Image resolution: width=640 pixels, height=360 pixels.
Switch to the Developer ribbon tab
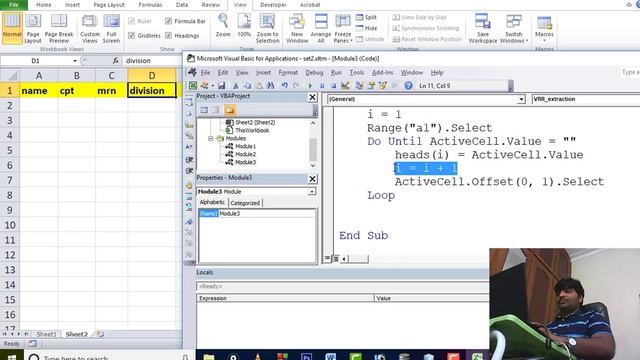click(x=273, y=5)
